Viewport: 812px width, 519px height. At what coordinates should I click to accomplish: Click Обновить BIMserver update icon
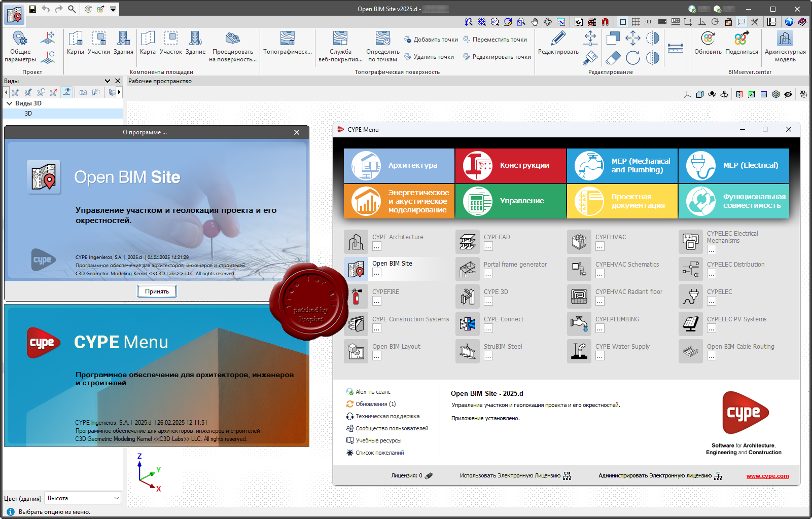(x=708, y=43)
